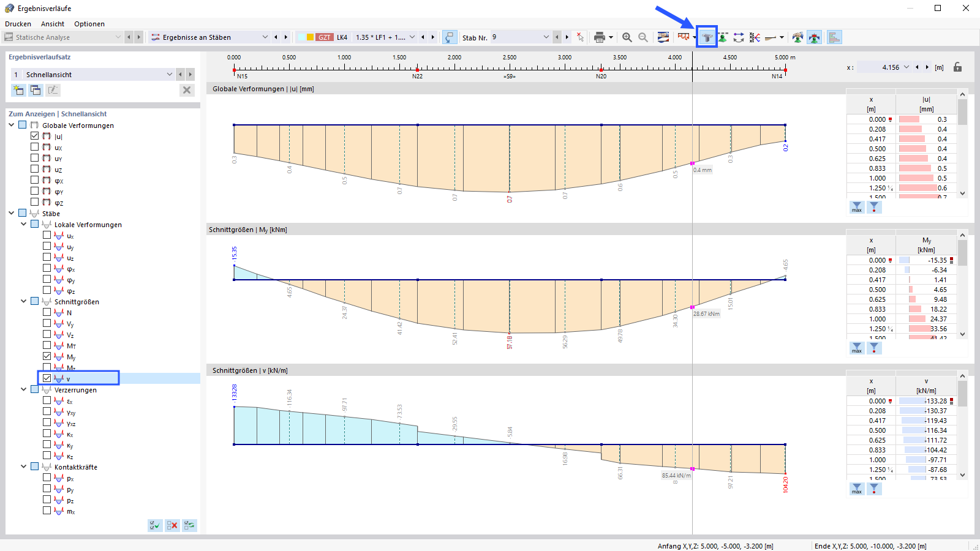Collapse the Kontaktkräfte tree node
The width and height of the screenshot is (980, 551).
24,467
